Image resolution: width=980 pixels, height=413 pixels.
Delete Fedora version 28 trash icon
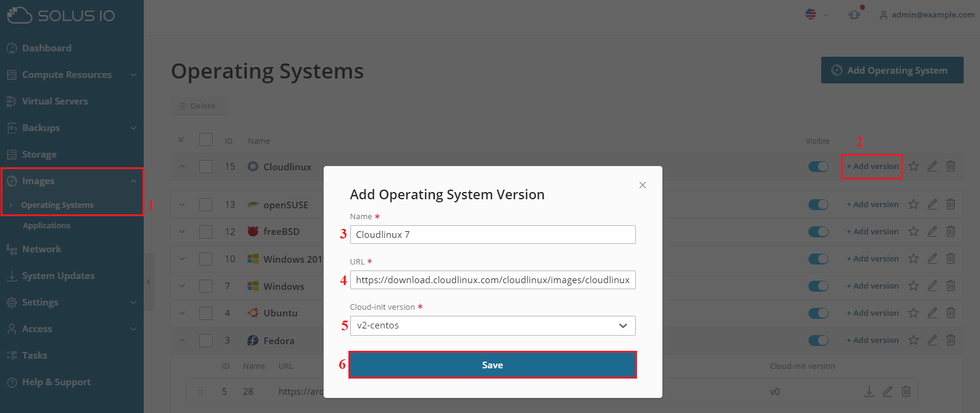pos(906,391)
